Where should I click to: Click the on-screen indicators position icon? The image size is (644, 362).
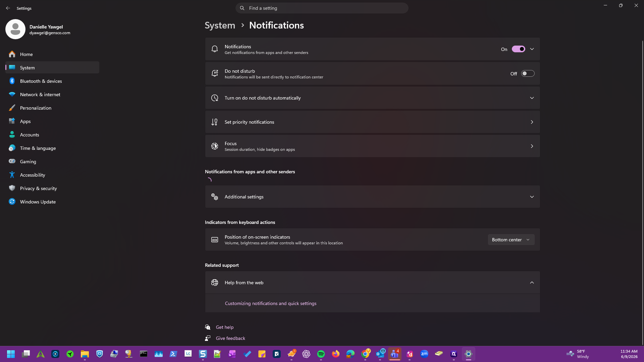point(215,240)
